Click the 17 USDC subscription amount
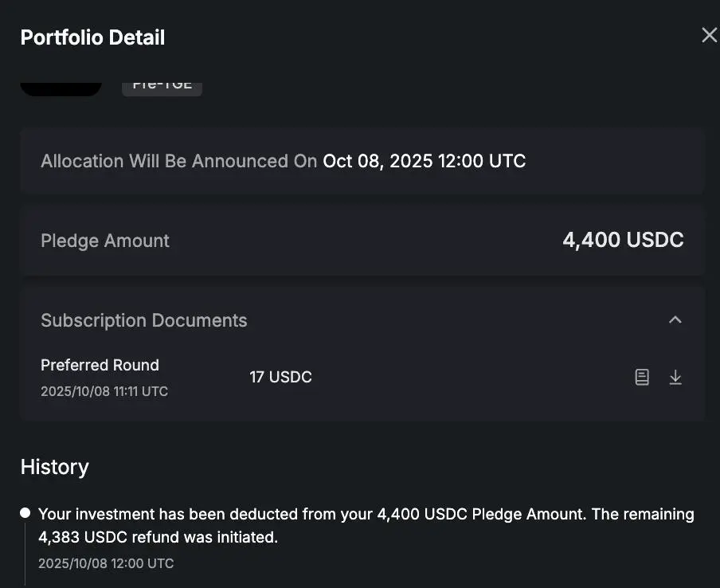The height and width of the screenshot is (588, 720). tap(280, 377)
